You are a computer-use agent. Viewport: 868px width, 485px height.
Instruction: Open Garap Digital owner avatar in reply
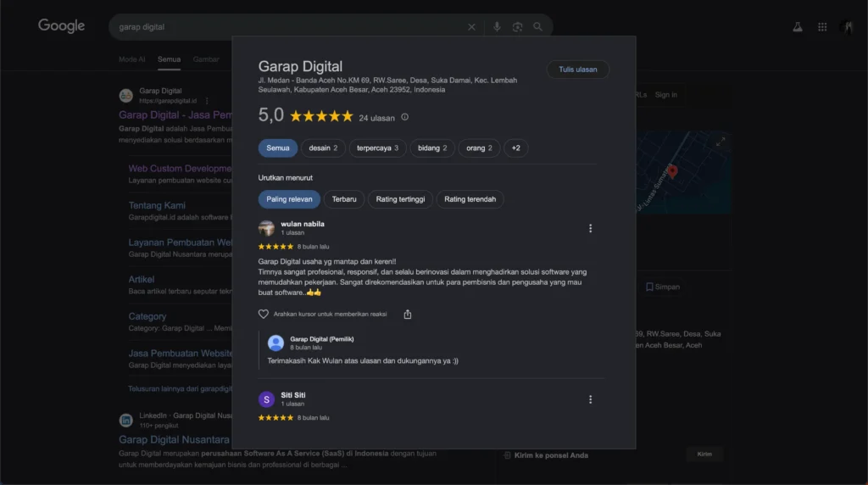click(x=275, y=343)
